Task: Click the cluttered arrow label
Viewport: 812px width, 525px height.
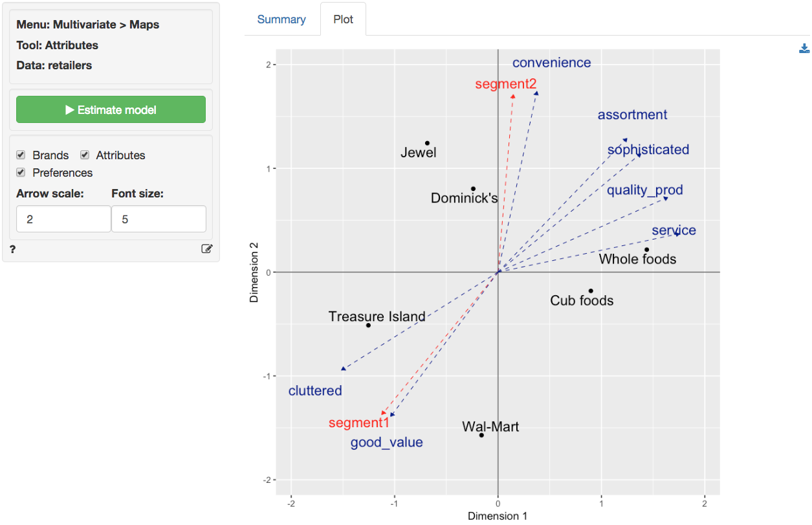Action: pyautogui.click(x=315, y=391)
